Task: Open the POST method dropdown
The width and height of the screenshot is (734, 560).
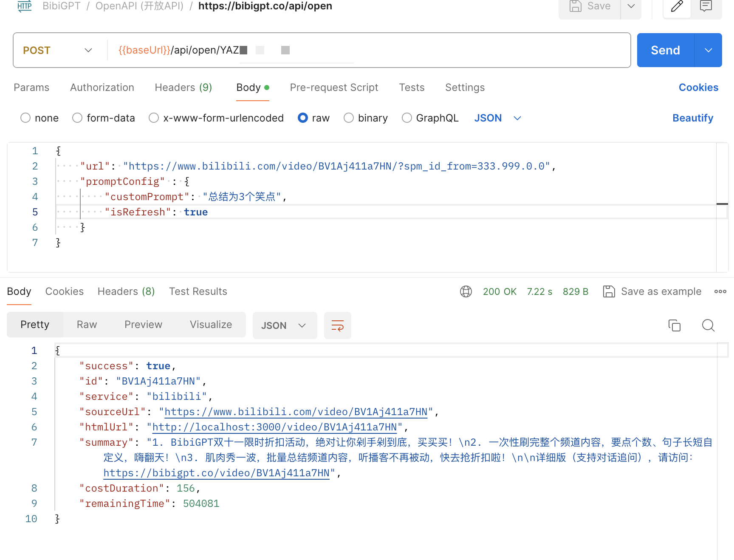Action: 58,50
